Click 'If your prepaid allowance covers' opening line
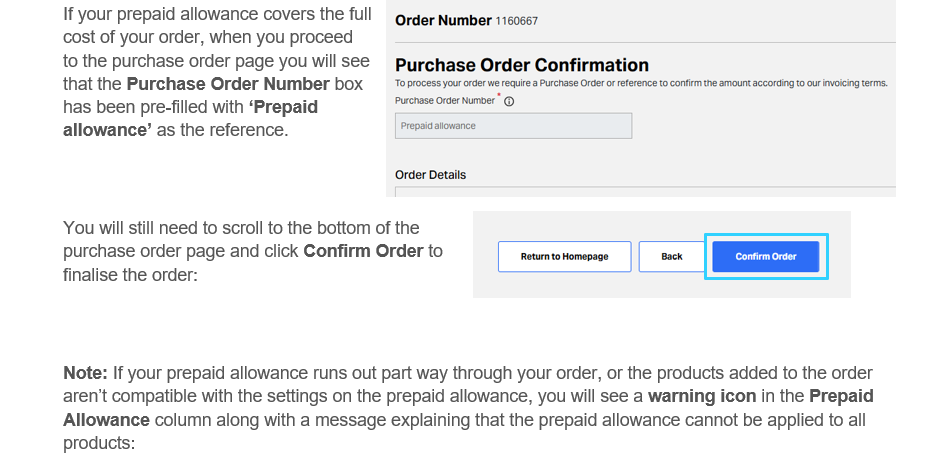 point(217,15)
